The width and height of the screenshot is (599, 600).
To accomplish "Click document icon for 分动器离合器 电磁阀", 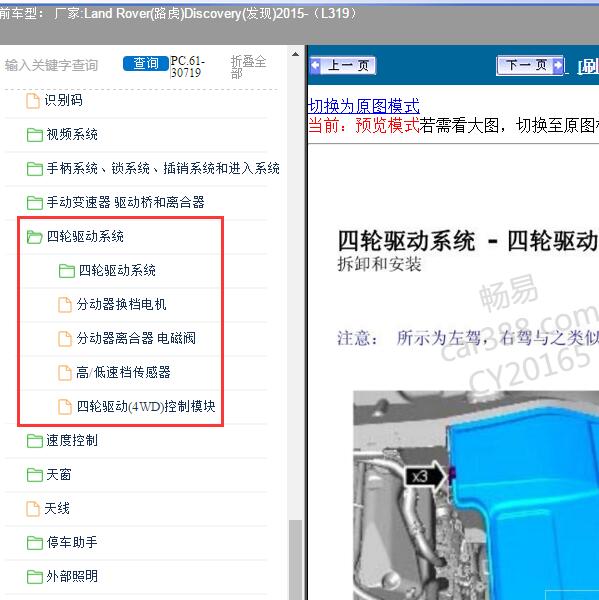I will [x=65, y=339].
